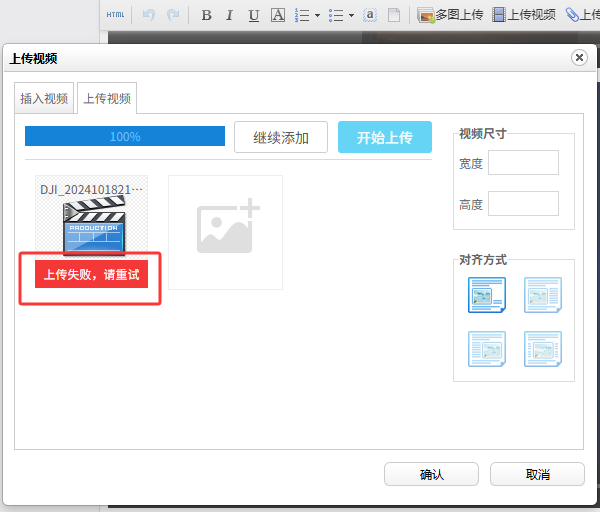The image size is (600, 512).
Task: Click the 上传视频 toolbar icon
Action: [524, 15]
